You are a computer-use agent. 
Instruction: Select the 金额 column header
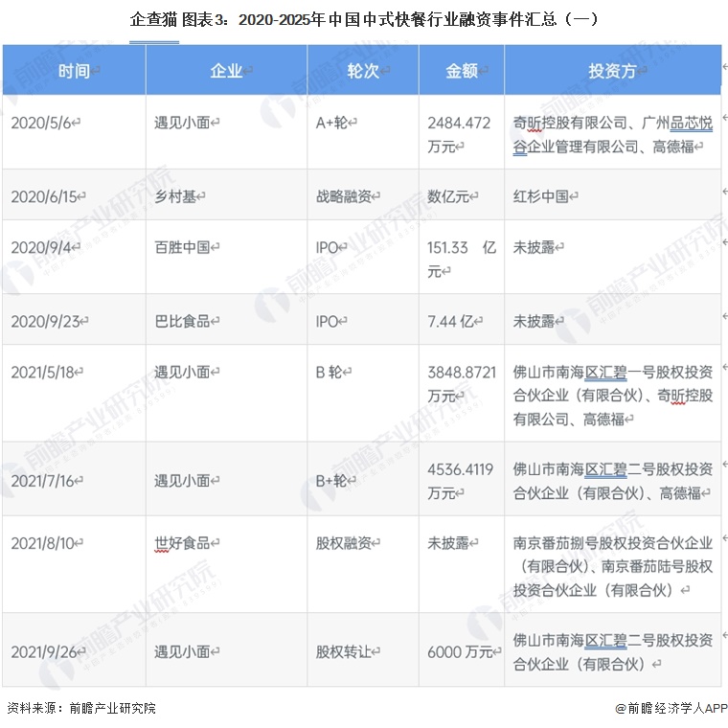(x=462, y=71)
